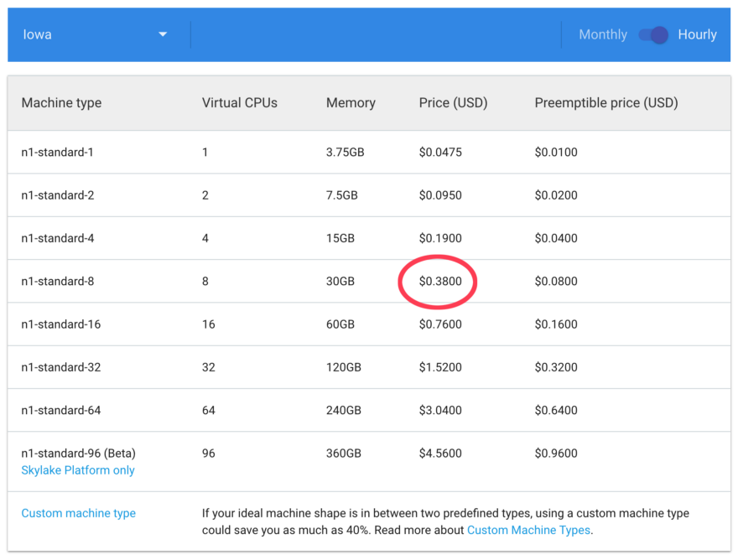Viewport: 738px width, 560px height.
Task: Select the n1-standard-1 machine type
Action: 58,153
